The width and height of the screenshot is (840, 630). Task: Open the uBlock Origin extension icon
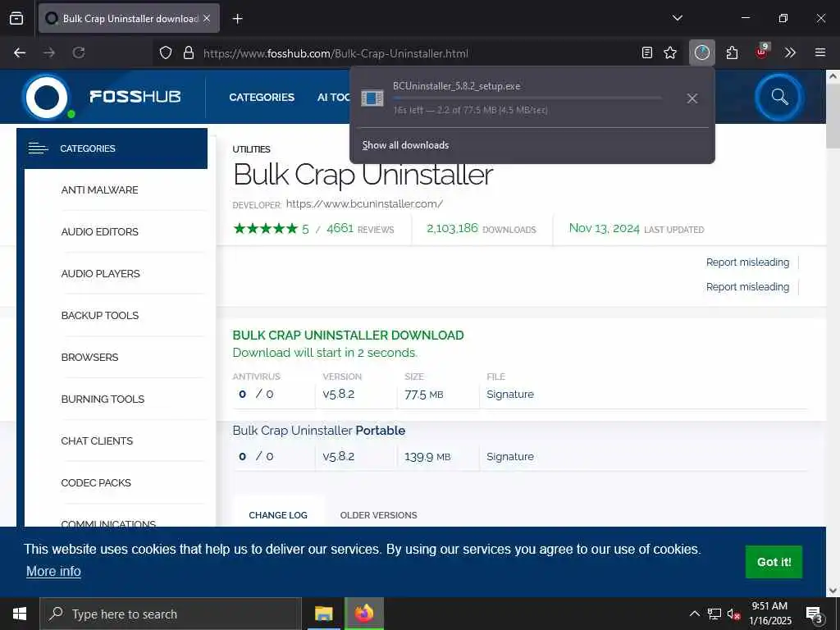761,52
